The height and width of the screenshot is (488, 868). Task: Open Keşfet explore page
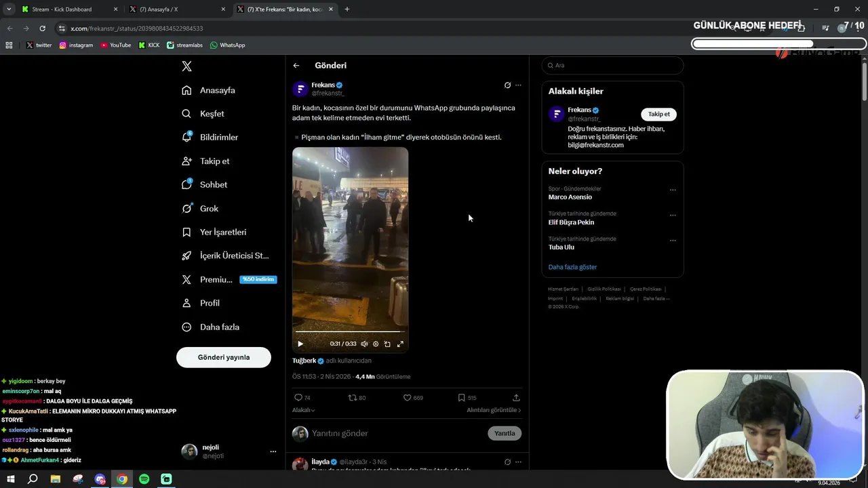click(203, 114)
